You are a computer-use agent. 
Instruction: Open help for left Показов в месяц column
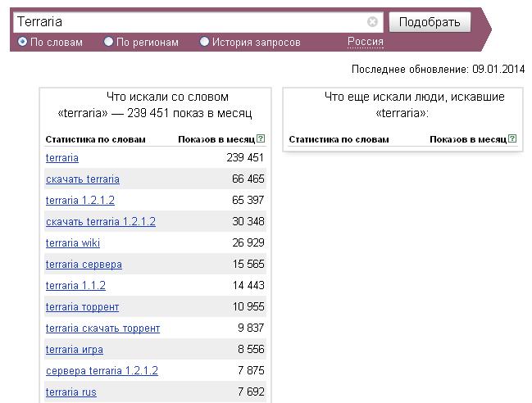point(261,138)
